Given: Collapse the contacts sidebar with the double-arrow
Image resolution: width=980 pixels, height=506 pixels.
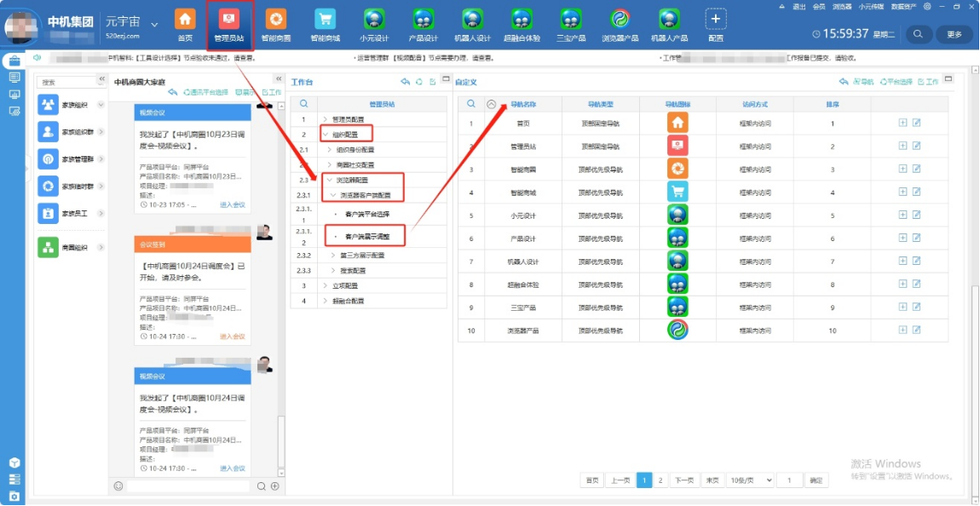Looking at the screenshot, I should click(101, 78).
